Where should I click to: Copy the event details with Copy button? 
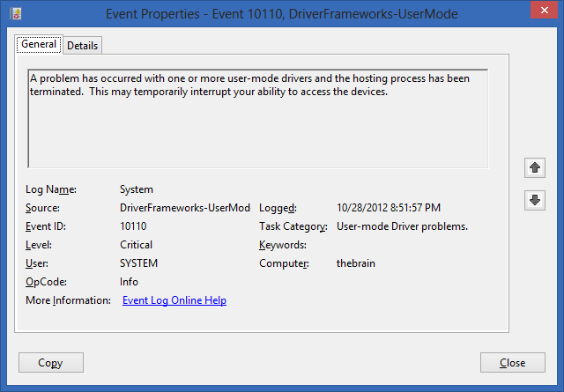[x=51, y=363]
